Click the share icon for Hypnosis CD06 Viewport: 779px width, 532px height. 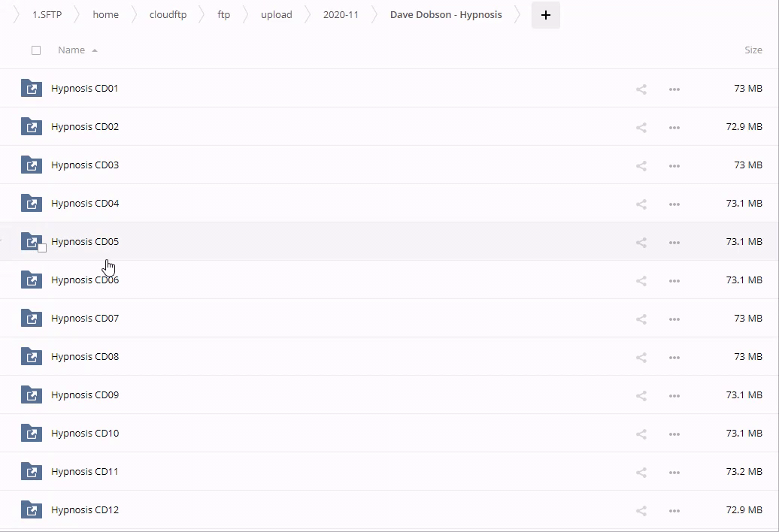641,281
